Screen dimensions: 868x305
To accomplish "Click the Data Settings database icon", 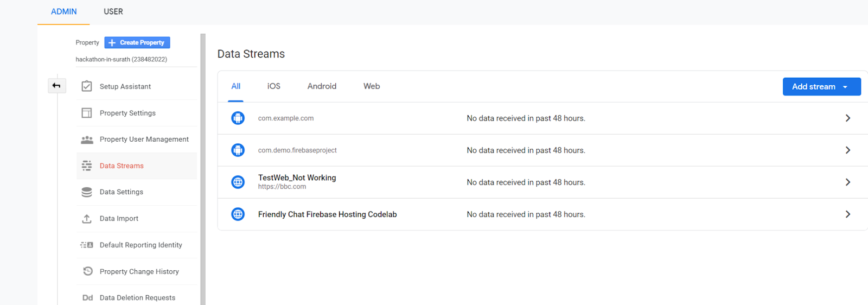I will coord(87,192).
